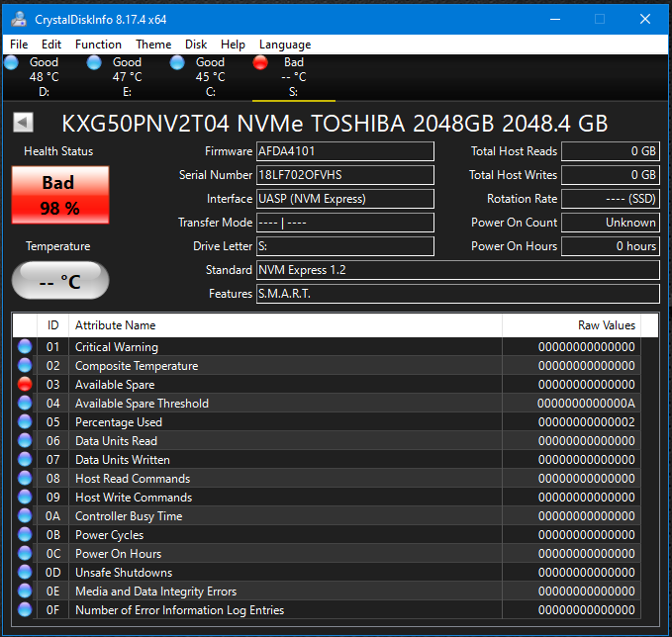Click the Power On Count value Unknown
The image size is (672, 637).
611,223
